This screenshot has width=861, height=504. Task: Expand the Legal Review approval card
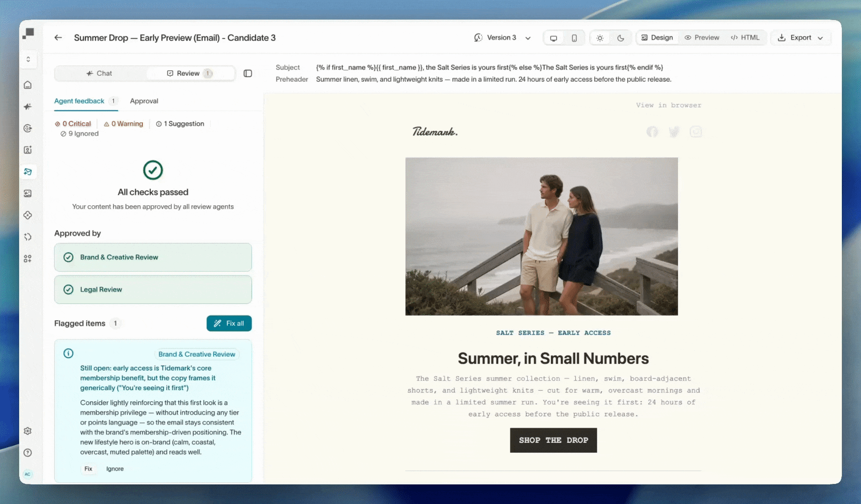153,289
